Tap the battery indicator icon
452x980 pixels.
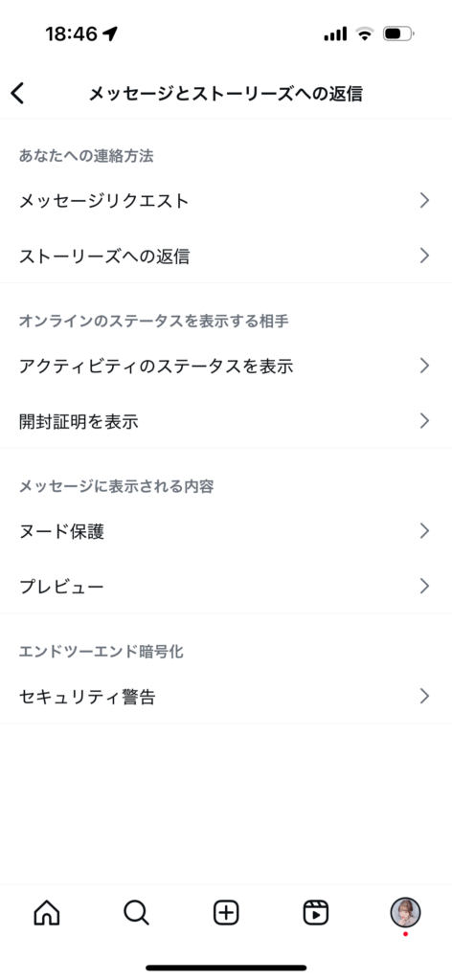pos(398,33)
